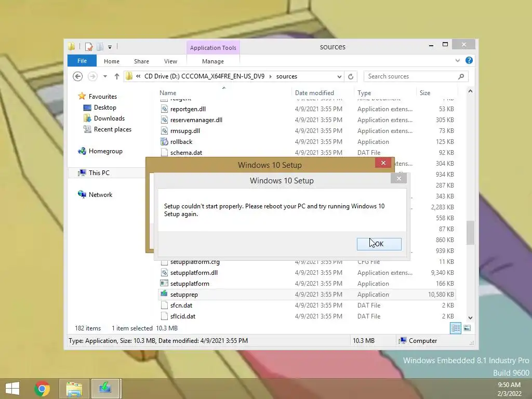Expand the breadcrumb arrow before sources
This screenshot has height=399, width=532.
270,77
